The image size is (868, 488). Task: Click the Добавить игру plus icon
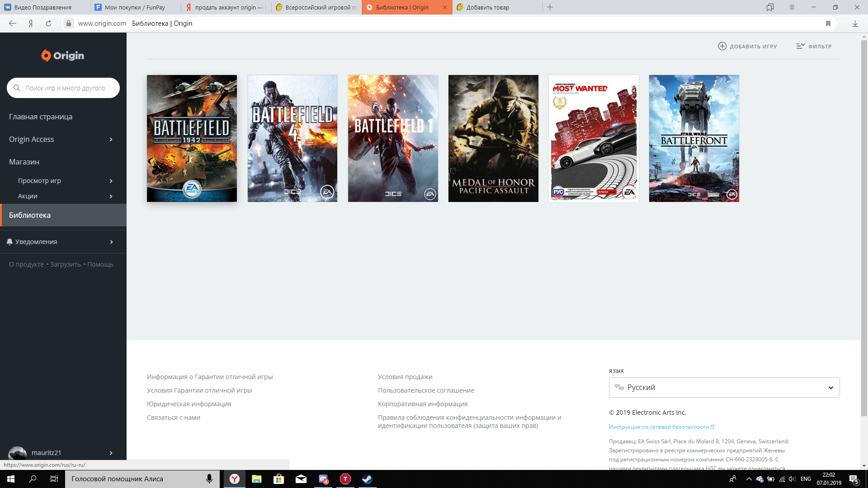tap(722, 46)
